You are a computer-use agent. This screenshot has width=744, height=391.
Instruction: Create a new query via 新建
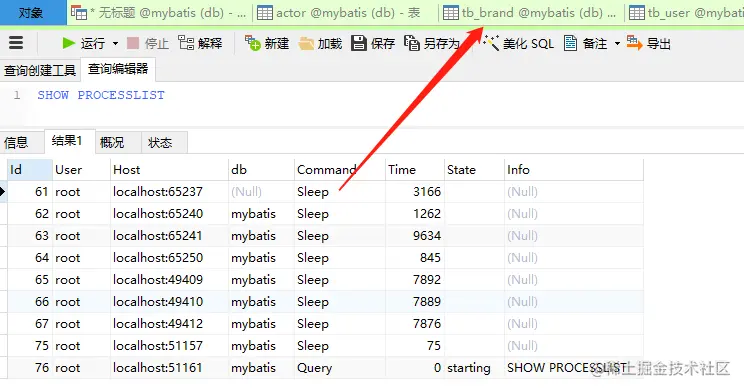click(x=267, y=44)
